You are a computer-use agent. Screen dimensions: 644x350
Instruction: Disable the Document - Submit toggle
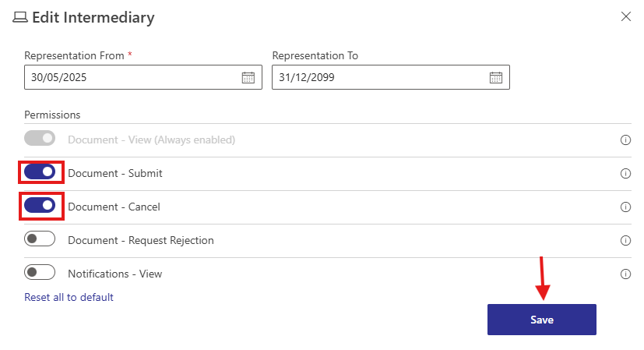[40, 172]
